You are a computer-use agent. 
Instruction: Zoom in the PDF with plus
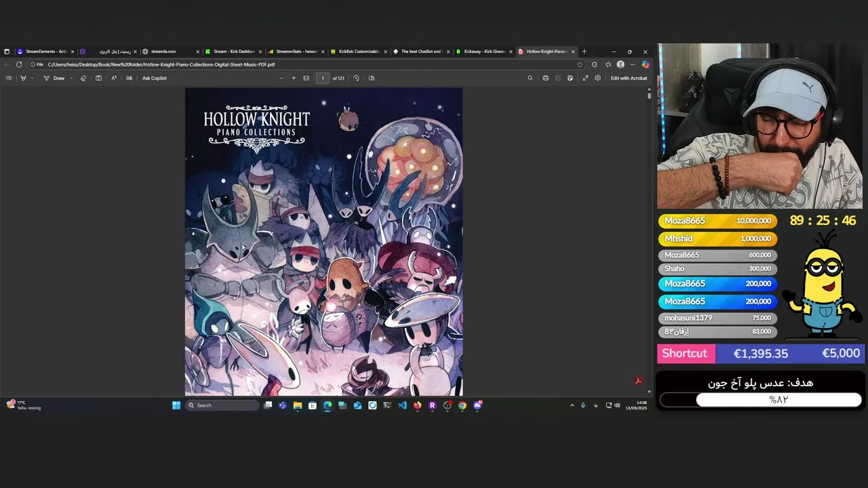click(294, 78)
